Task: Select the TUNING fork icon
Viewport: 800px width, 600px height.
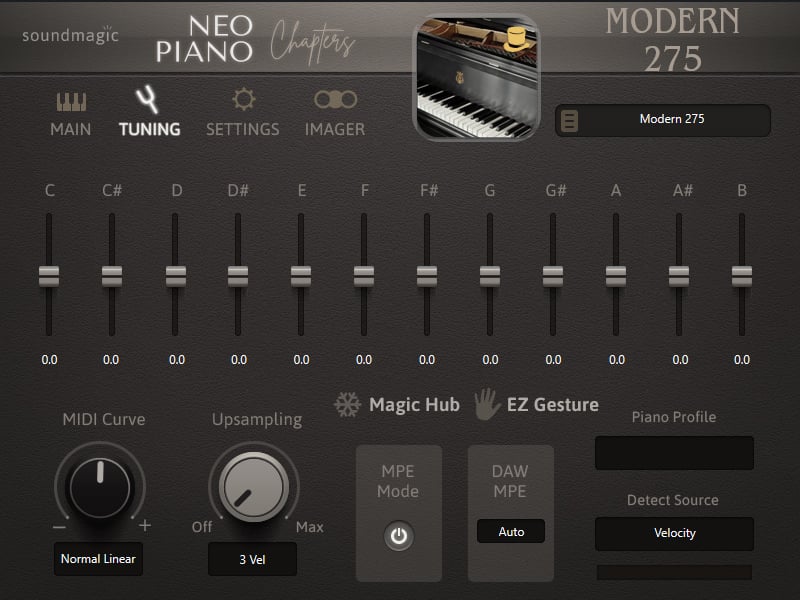Action: point(147,99)
